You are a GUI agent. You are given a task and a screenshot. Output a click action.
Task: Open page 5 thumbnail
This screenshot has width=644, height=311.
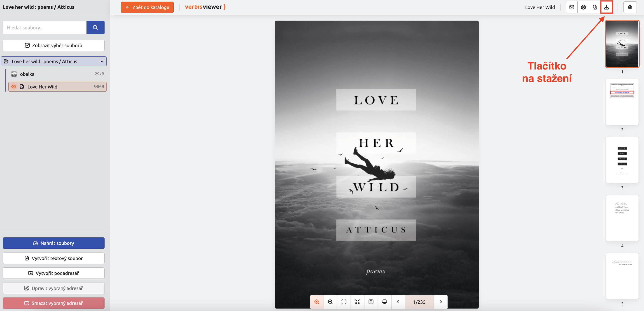coord(622,276)
